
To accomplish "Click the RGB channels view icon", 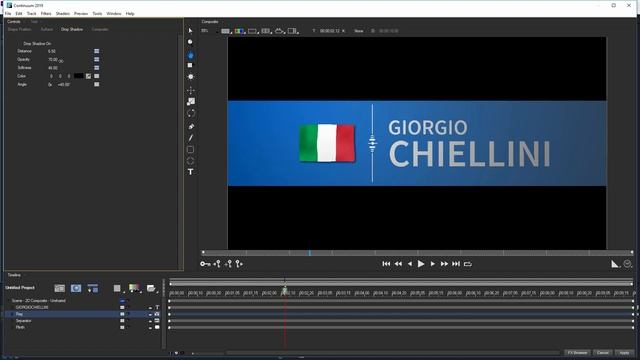I will click(239, 31).
